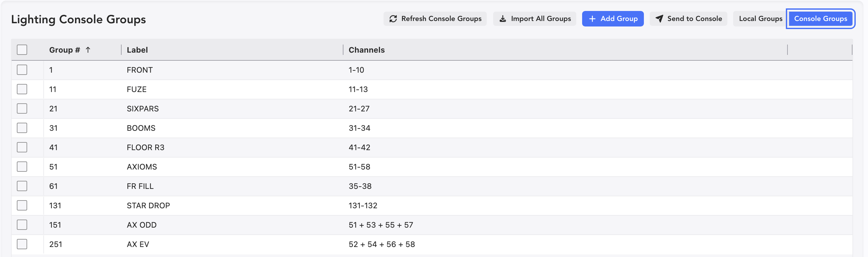Switch to the Local Groups tab
The width and height of the screenshot is (868, 257).
click(760, 19)
